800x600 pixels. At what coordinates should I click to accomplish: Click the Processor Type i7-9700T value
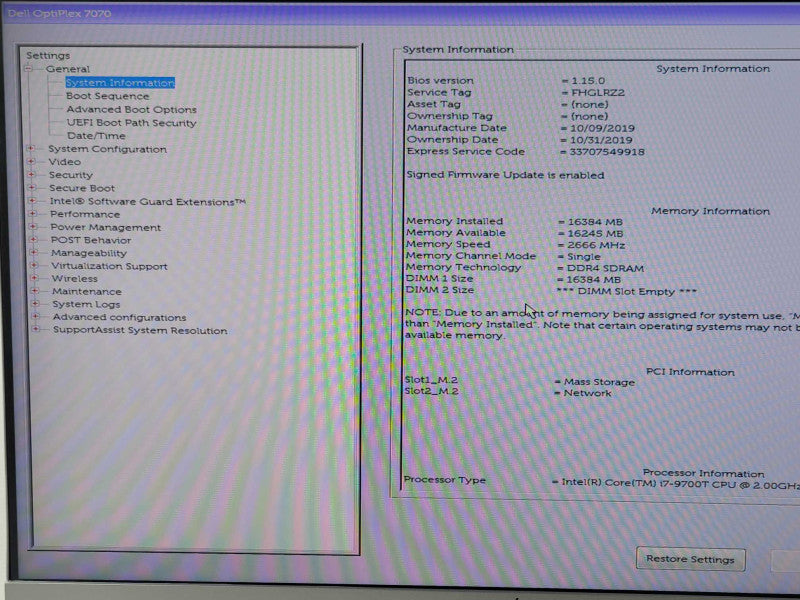tap(681, 483)
